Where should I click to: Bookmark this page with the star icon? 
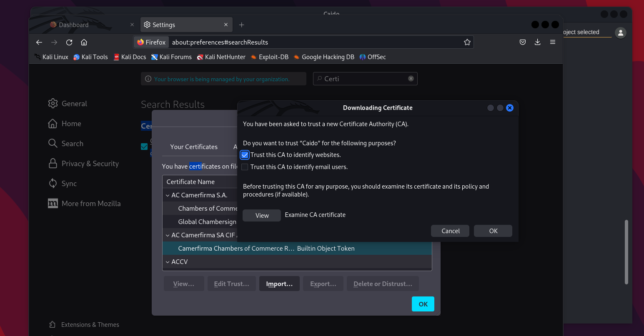click(x=467, y=42)
